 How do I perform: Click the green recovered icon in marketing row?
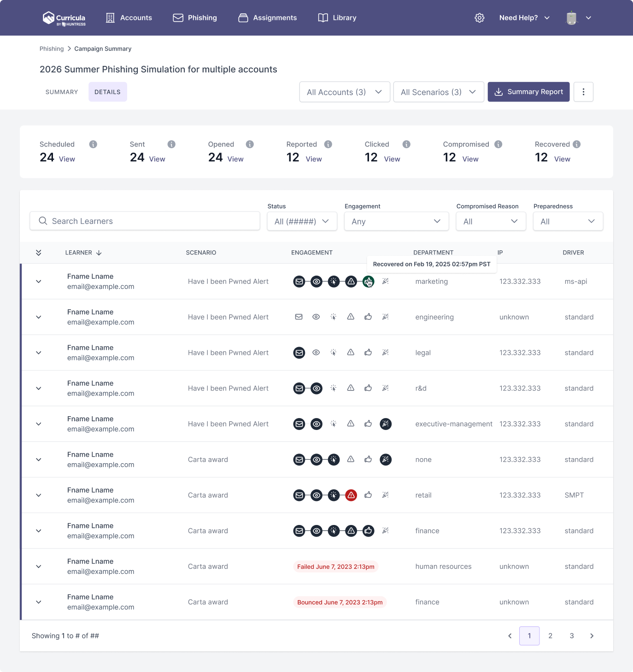[x=368, y=282]
